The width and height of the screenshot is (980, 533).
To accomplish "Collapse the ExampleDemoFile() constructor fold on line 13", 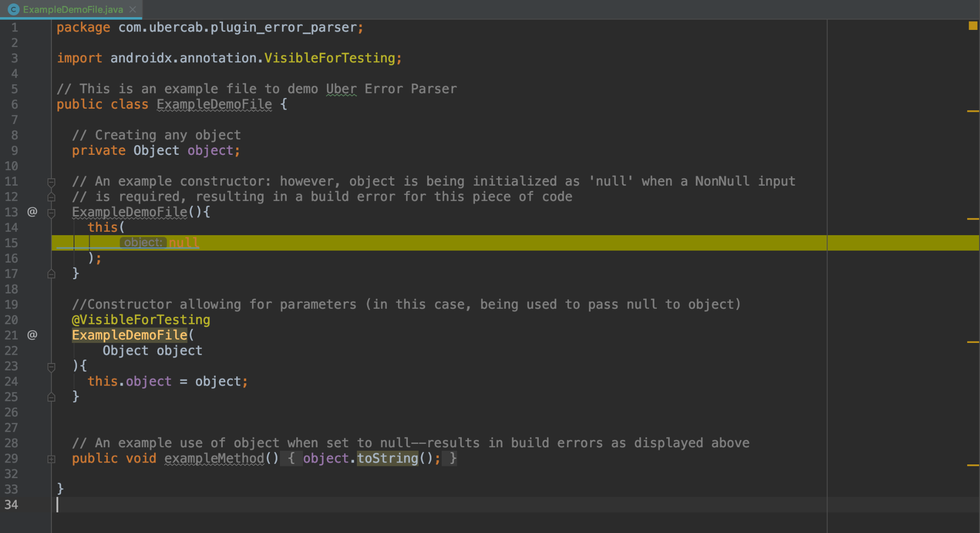I will tap(51, 213).
